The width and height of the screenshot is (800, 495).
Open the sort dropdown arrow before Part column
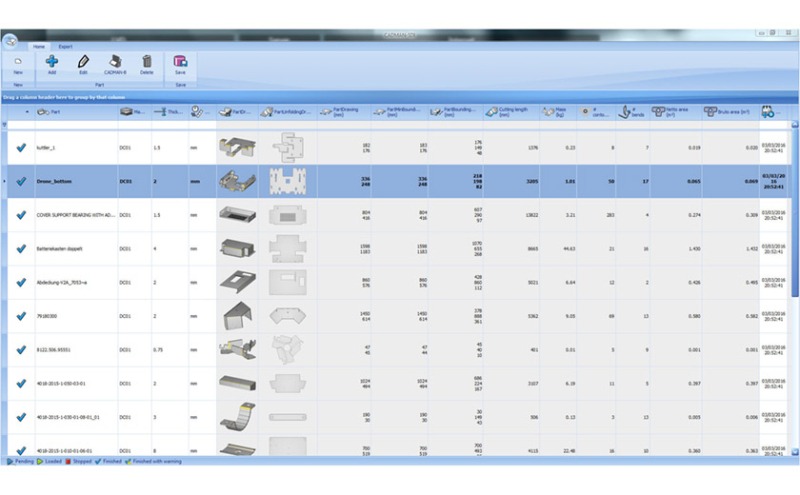[27, 112]
